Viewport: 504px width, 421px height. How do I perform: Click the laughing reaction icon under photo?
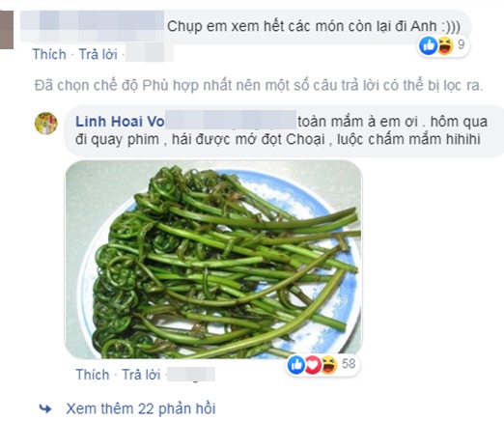click(x=328, y=365)
